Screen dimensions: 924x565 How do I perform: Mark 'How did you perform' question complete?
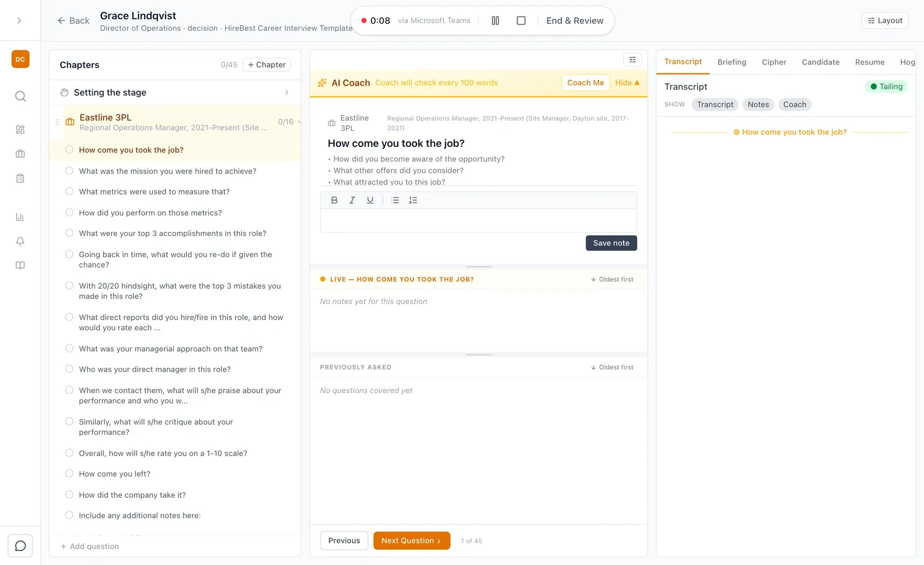69,212
